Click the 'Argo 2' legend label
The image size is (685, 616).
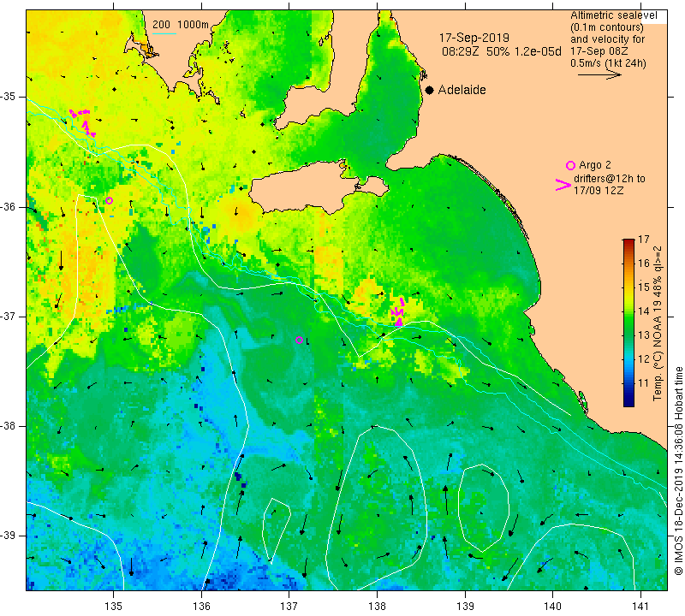pos(595,165)
